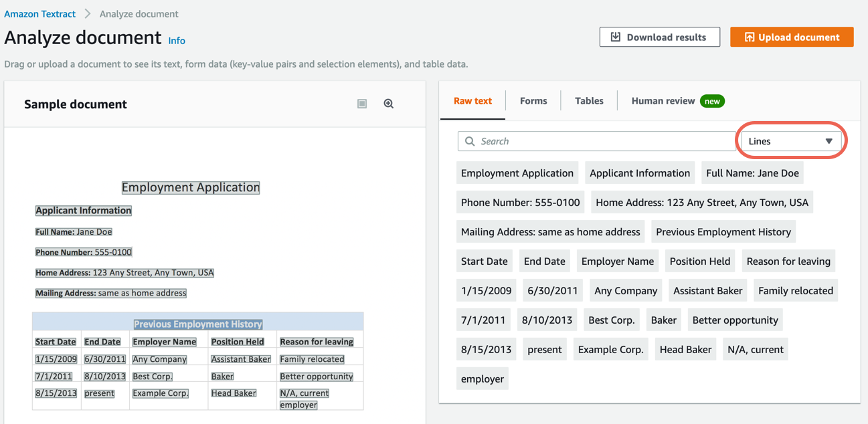
Task: Click the 'Full Name: Jane Doe' result chip
Action: (x=752, y=173)
